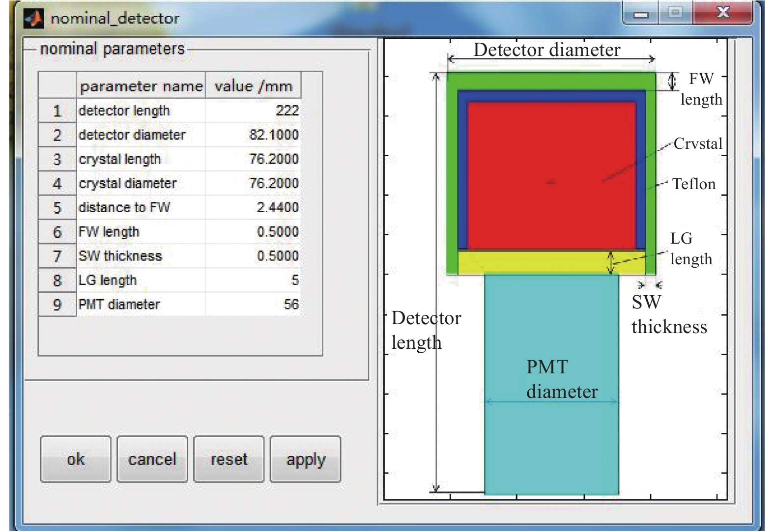Edit the crystal diameter value
This screenshot has height=532, width=774.
[x=253, y=183]
